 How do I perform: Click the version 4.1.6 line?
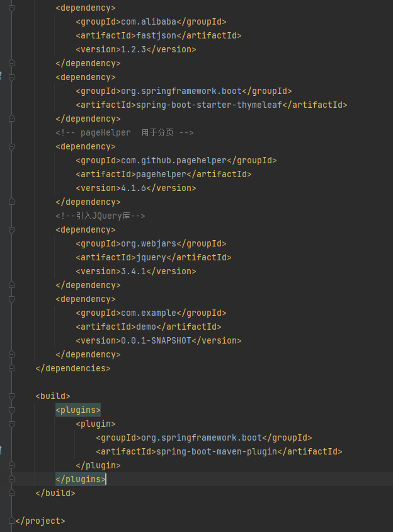point(136,188)
